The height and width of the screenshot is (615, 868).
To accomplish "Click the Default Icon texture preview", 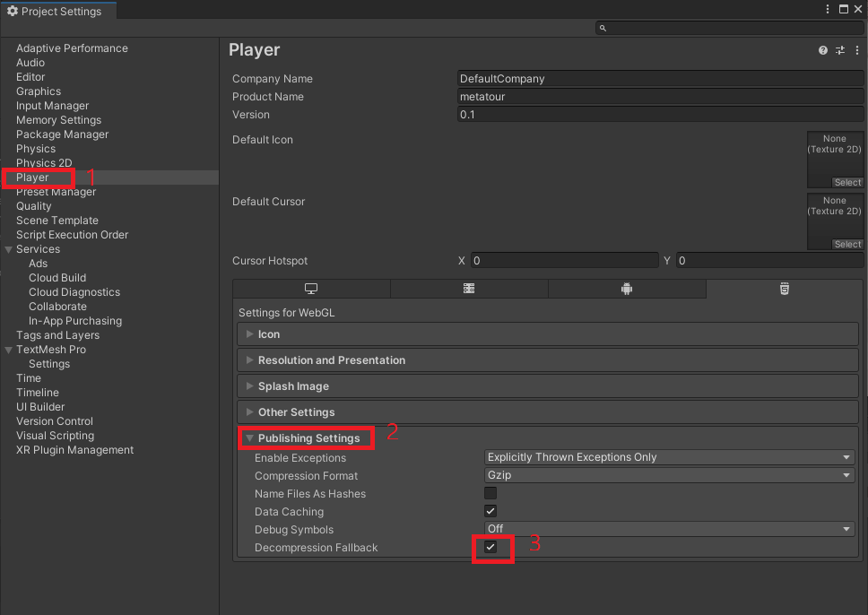I will [x=835, y=160].
